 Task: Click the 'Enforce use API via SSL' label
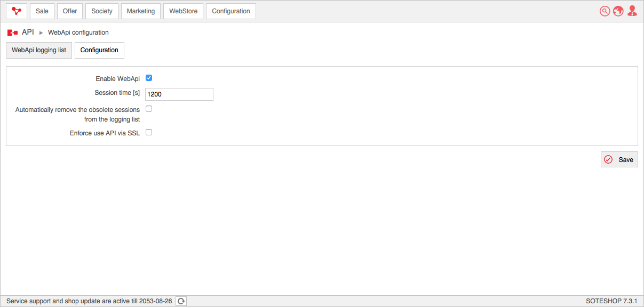point(105,133)
